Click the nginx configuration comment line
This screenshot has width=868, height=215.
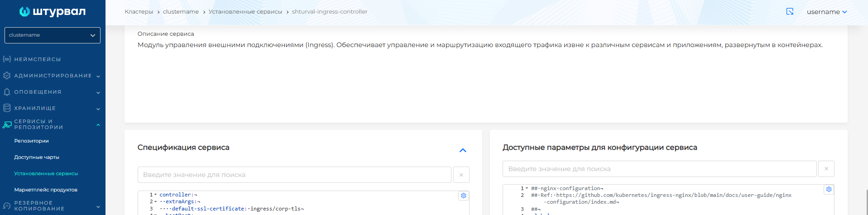[x=567, y=188]
